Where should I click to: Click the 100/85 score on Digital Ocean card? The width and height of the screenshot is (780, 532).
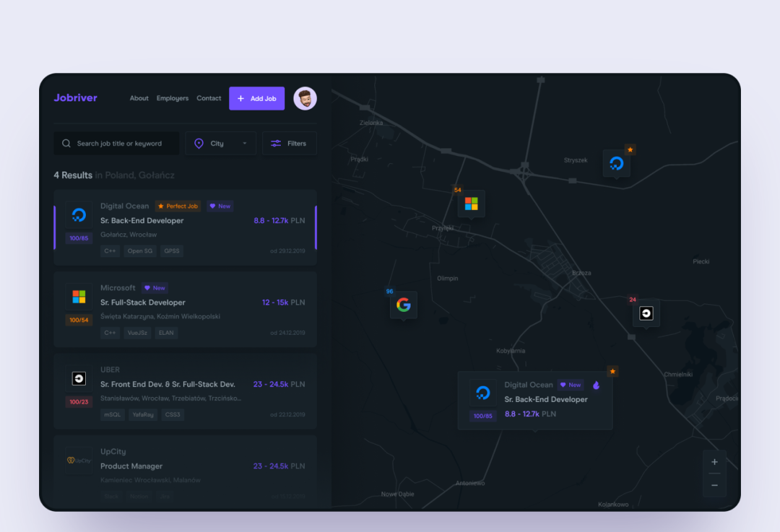click(x=79, y=238)
